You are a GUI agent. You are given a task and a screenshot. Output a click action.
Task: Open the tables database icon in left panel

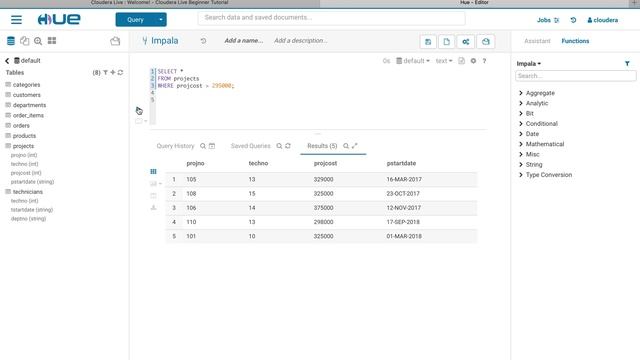pos(11,41)
